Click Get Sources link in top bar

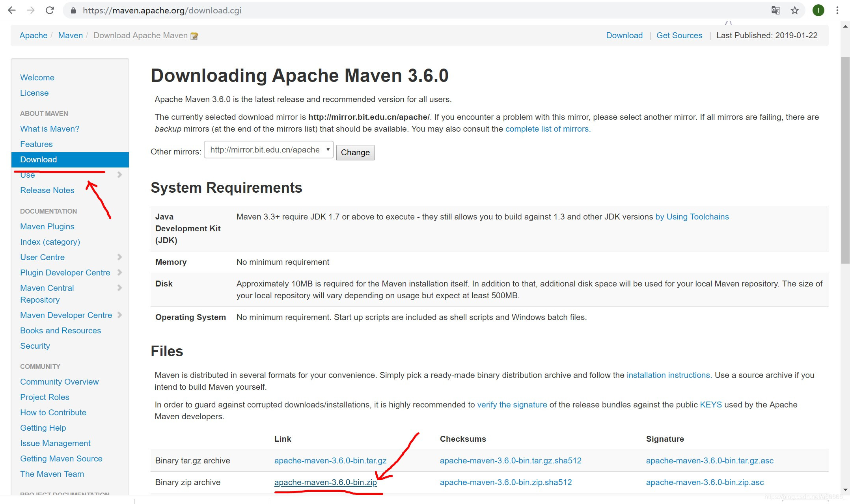pos(679,35)
